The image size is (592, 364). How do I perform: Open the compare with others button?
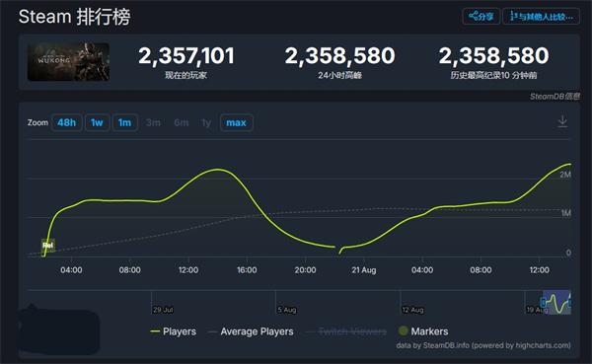pos(541,17)
